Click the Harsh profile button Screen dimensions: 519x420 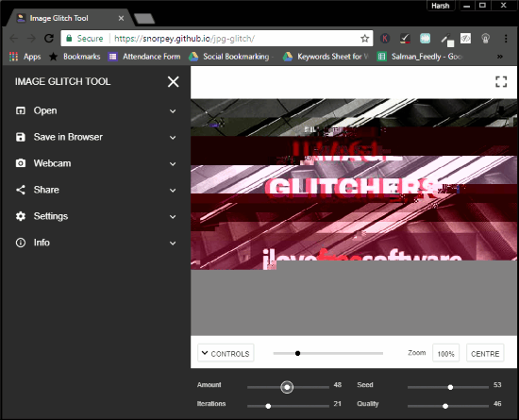pyautogui.click(x=441, y=6)
